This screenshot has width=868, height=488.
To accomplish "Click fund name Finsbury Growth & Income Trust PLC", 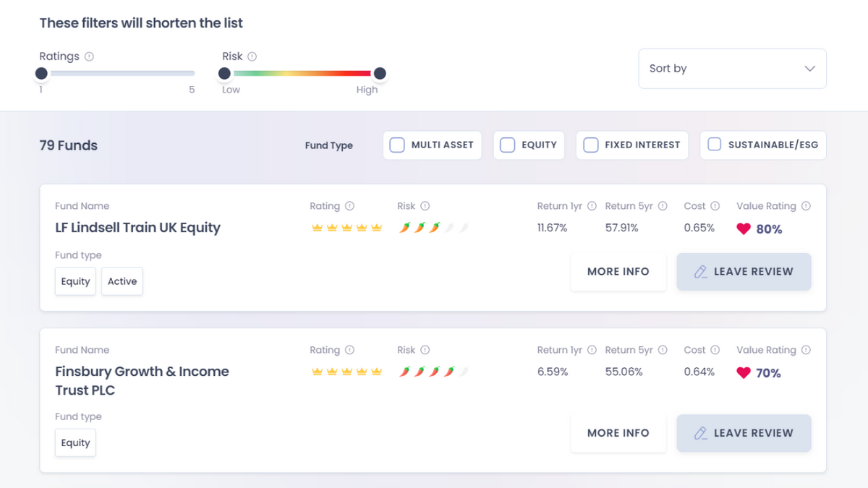I will point(142,381).
